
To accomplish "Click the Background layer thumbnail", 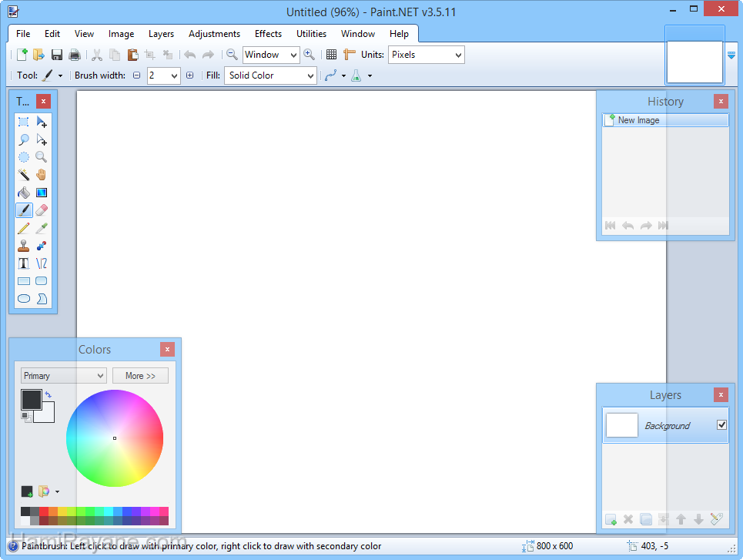I will click(621, 425).
